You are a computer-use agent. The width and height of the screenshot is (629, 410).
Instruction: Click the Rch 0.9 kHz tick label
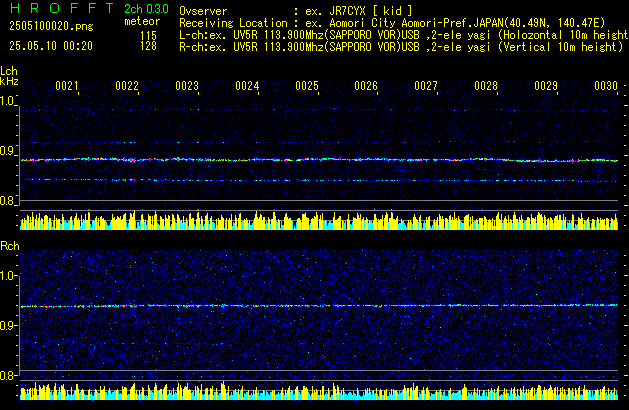8,325
